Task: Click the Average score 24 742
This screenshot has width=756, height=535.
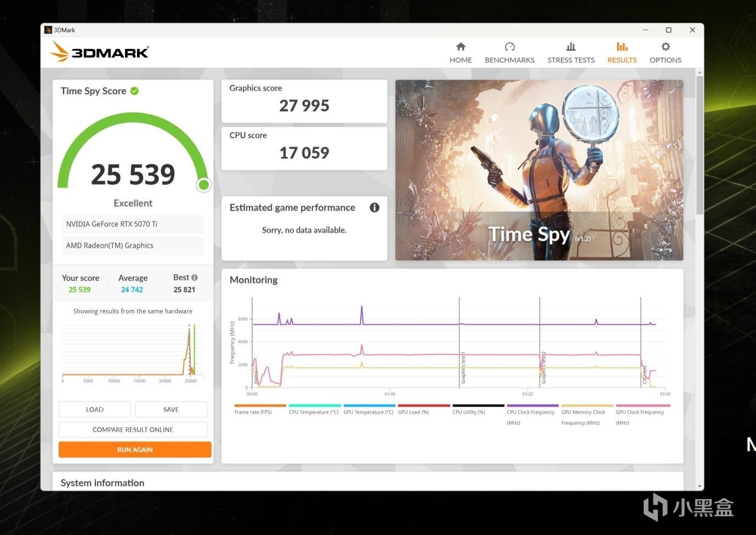Action: (132, 289)
